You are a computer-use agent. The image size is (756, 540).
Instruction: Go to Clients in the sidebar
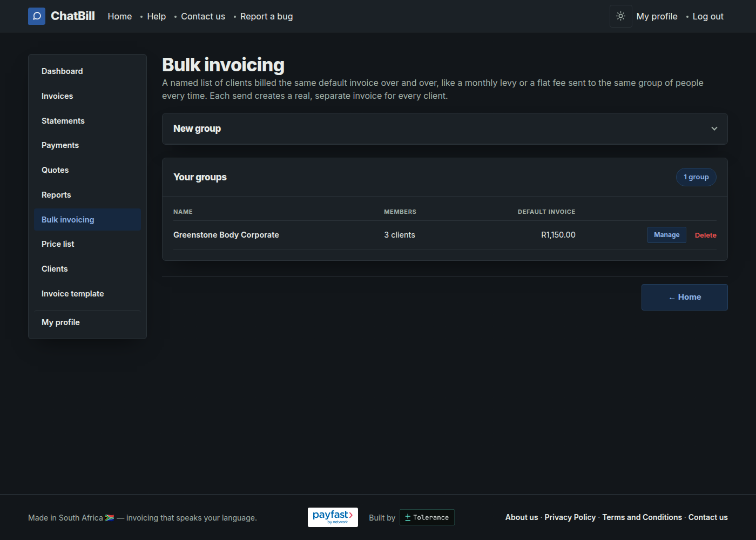coord(87,269)
